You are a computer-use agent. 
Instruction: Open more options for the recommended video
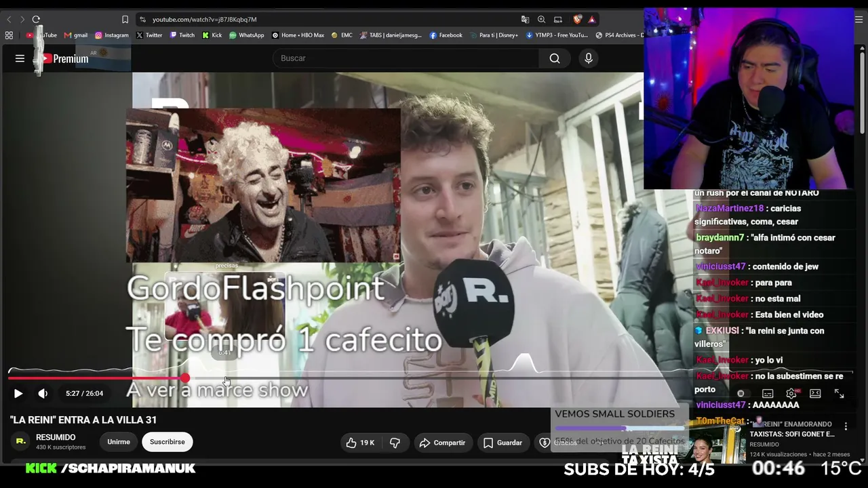click(x=846, y=426)
